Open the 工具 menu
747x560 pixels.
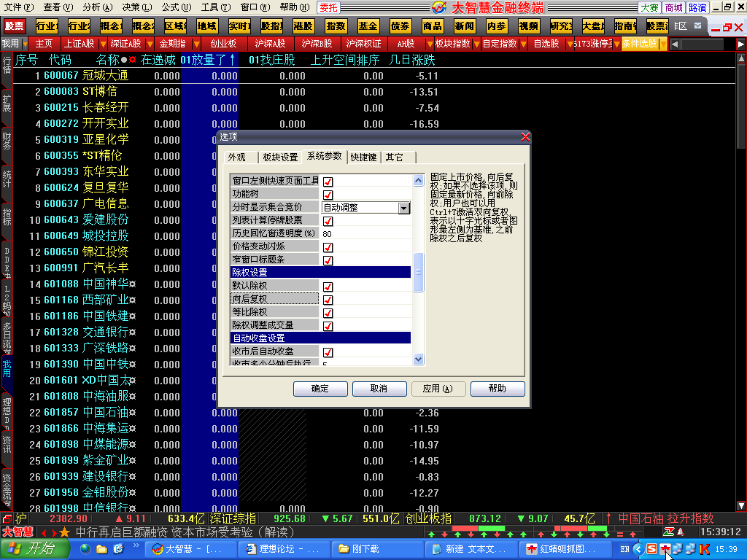click(x=216, y=7)
